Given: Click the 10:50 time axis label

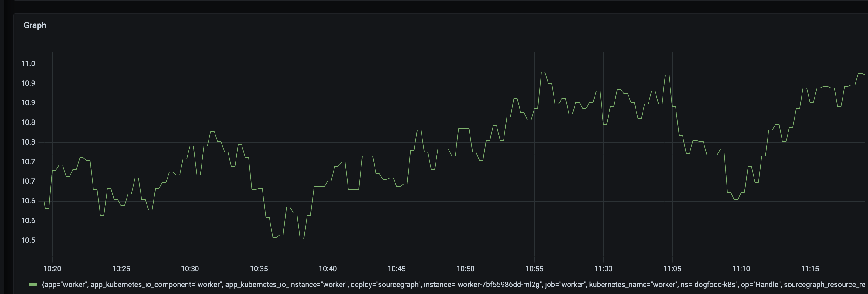Looking at the screenshot, I should [x=466, y=269].
